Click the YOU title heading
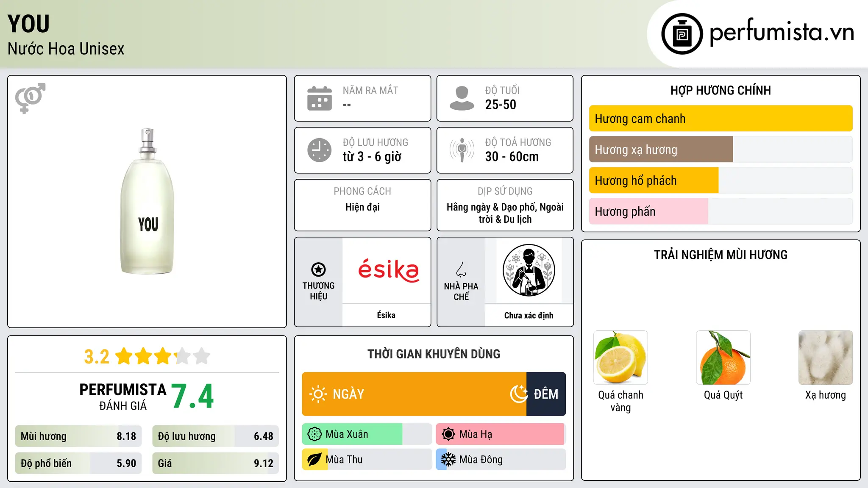 (x=28, y=24)
